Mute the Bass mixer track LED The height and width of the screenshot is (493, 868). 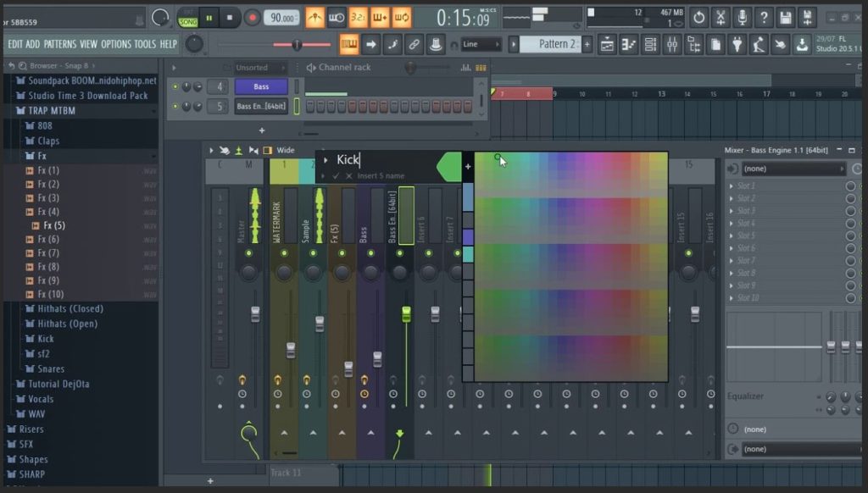[x=370, y=253]
